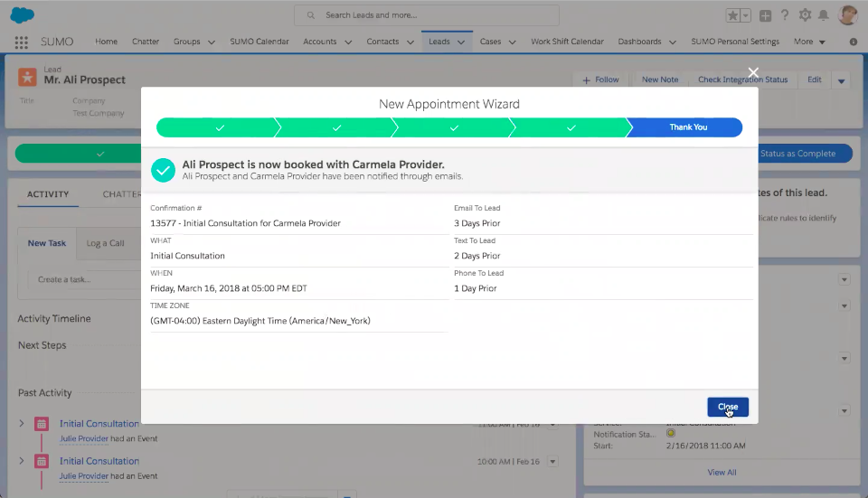Expand the Leads tab dropdown chevron

(461, 42)
